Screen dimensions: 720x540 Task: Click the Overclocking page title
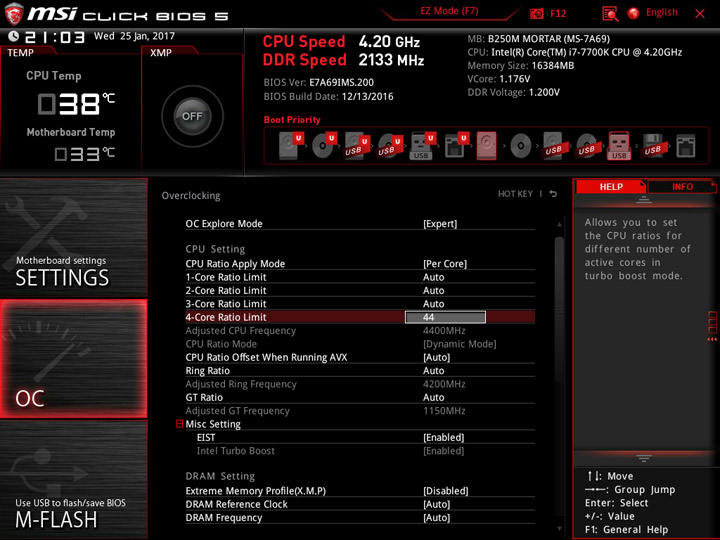click(x=191, y=196)
